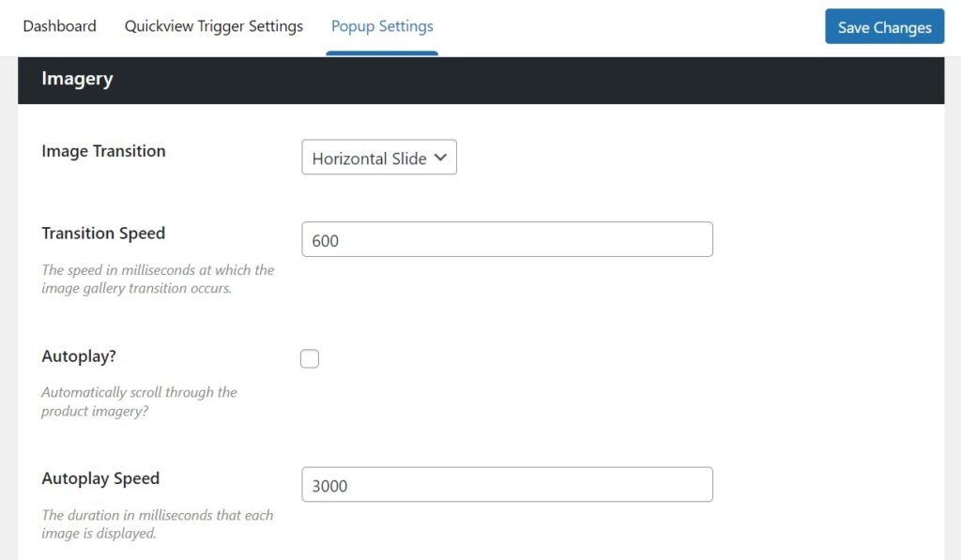Click Save Changes

[883, 27]
